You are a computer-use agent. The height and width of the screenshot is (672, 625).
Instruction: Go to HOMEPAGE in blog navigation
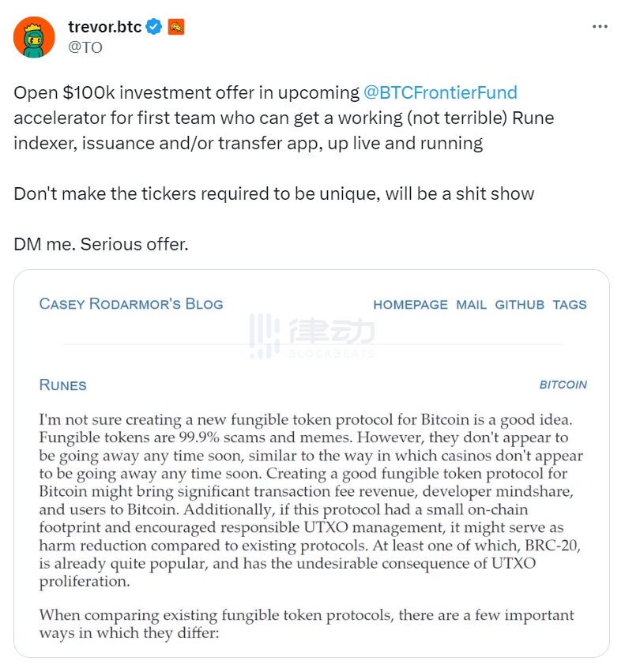click(x=410, y=305)
